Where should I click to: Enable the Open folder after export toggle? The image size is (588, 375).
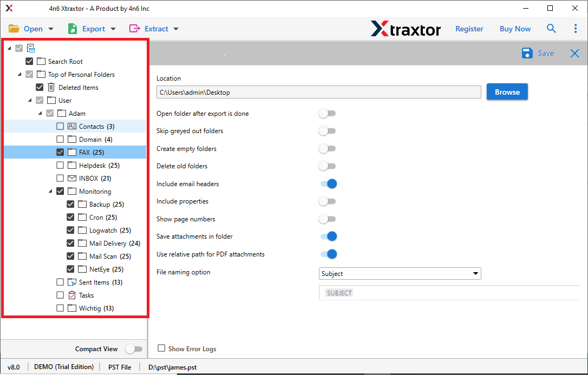point(327,113)
